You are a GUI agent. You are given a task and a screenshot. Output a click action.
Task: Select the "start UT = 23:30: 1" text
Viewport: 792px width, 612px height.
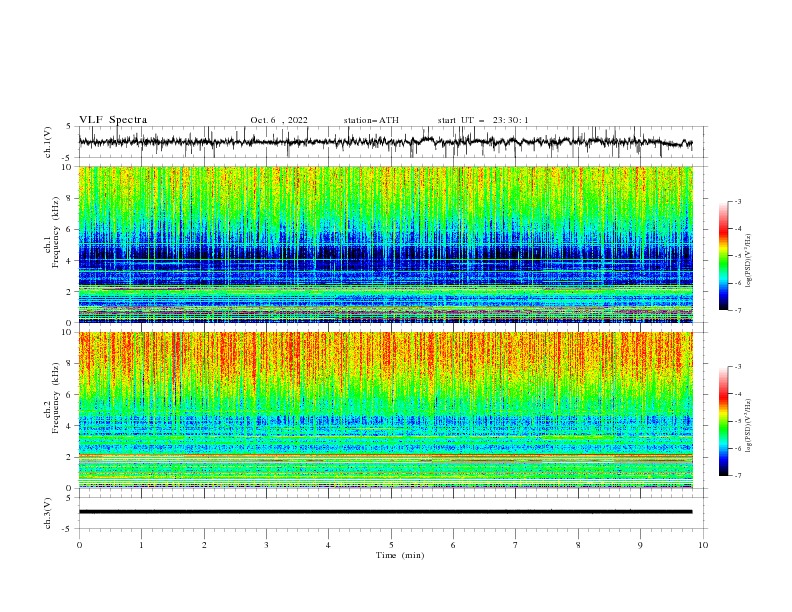click(483, 120)
